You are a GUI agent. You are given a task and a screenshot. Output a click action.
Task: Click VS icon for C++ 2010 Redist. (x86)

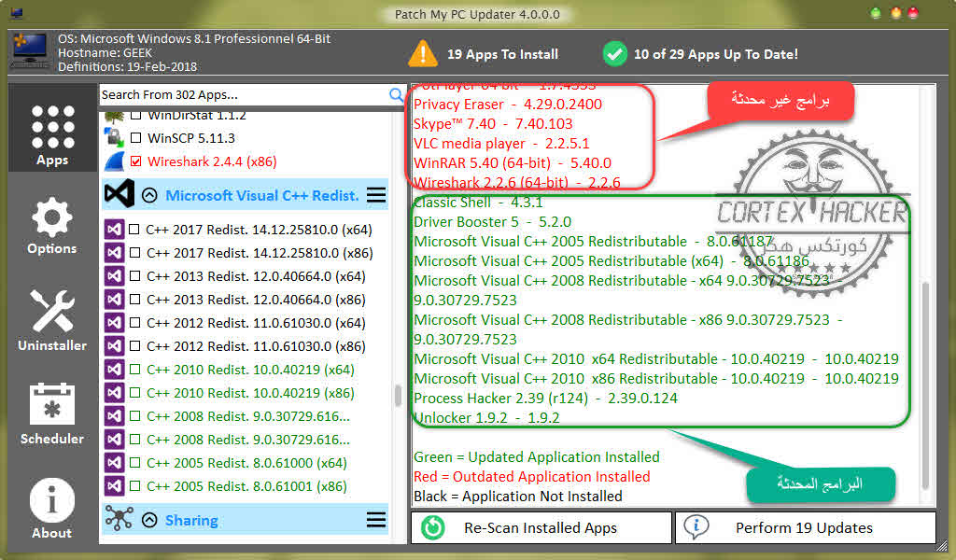114,393
